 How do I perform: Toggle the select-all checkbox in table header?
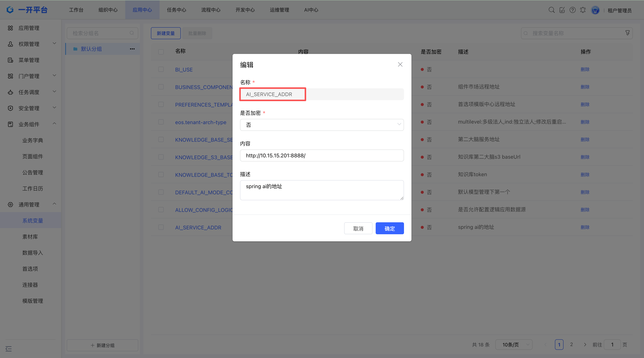click(x=161, y=52)
